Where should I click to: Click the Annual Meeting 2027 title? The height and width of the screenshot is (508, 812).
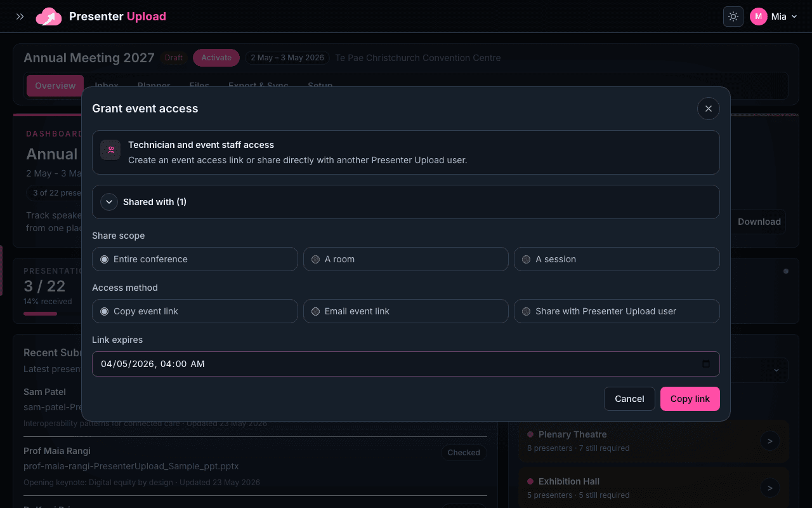point(89,58)
